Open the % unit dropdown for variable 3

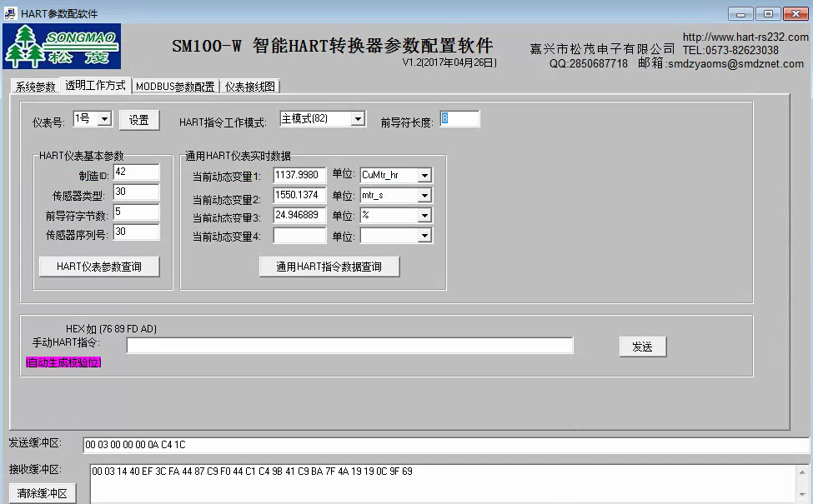(x=424, y=216)
